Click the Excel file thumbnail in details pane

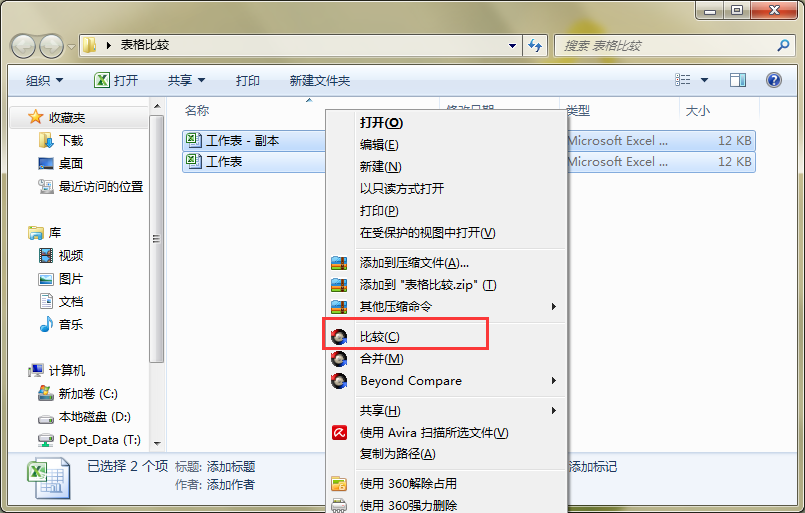48,478
